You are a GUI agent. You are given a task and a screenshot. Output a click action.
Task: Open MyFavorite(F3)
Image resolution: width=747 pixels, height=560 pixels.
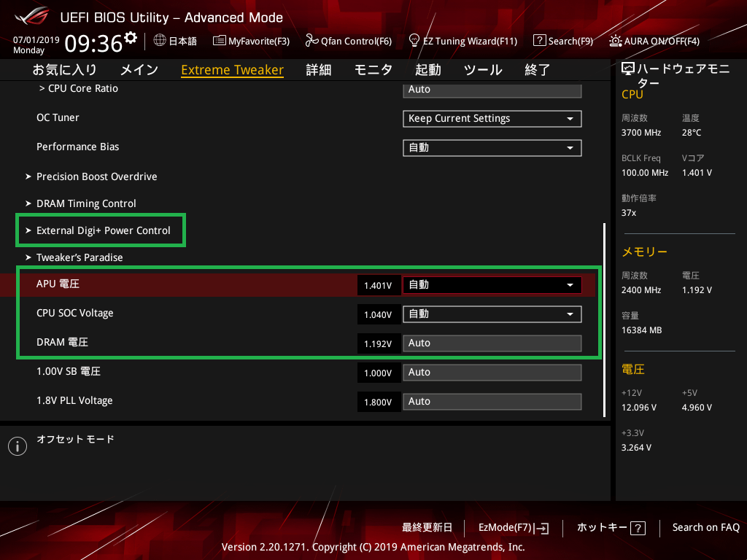pos(251,41)
